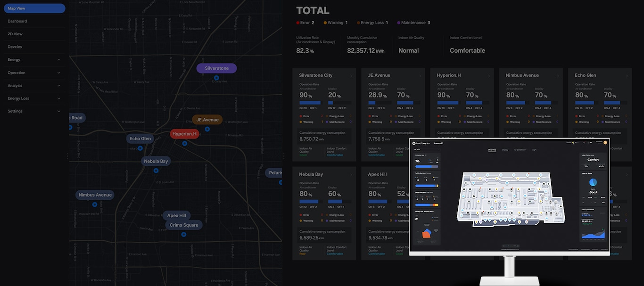Select the Crims Square map label
This screenshot has width=644, height=286.
pos(184,225)
